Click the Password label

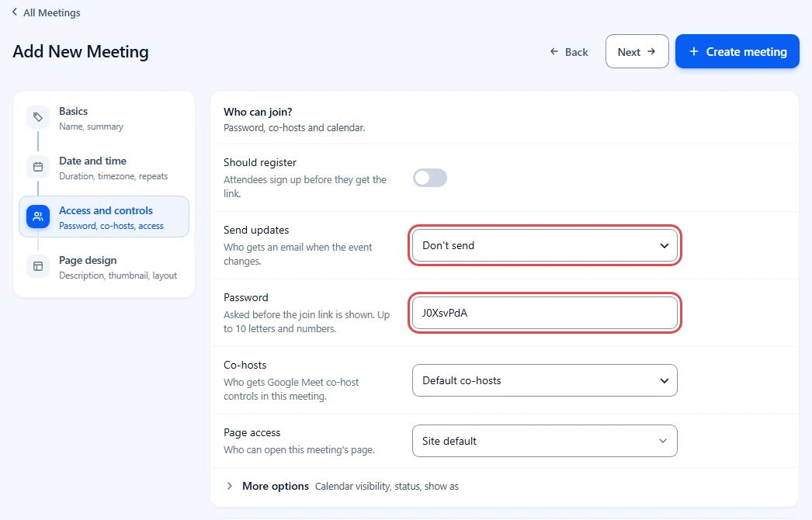pos(246,297)
